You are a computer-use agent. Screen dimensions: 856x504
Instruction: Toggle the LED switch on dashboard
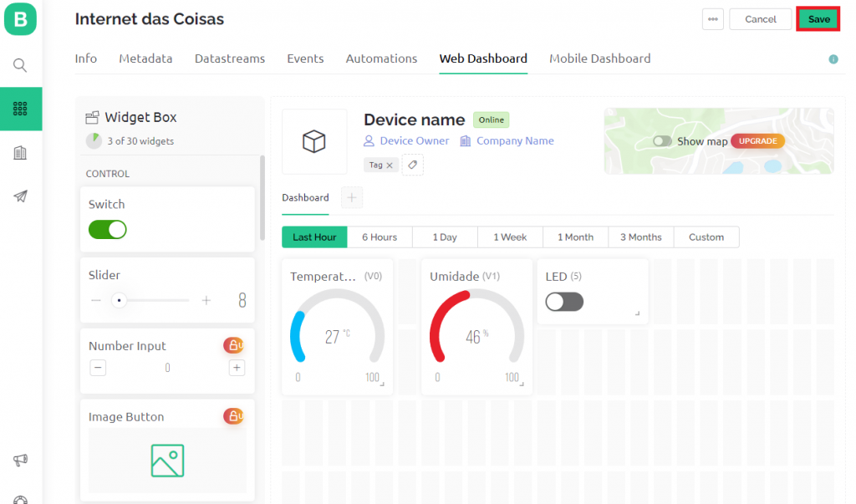(x=564, y=302)
